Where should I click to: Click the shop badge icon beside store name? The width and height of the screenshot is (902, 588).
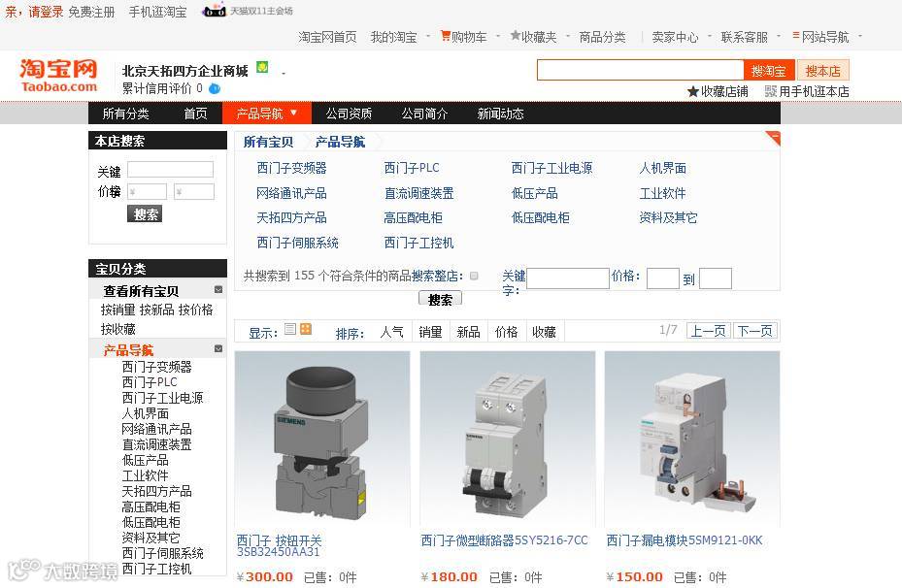click(x=262, y=67)
